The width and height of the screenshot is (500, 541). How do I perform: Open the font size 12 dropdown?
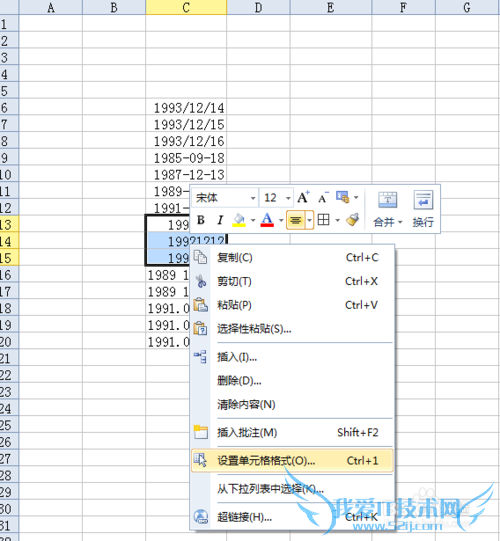(288, 198)
